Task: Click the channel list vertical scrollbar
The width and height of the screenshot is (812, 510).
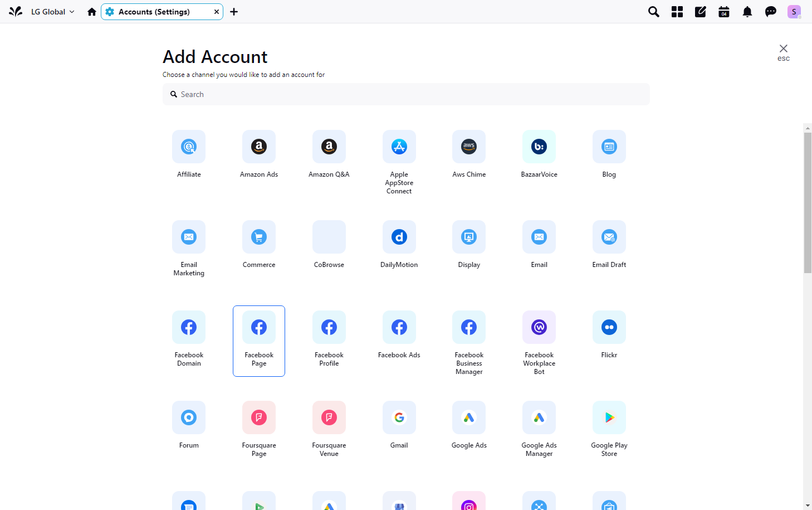Action: point(808,203)
